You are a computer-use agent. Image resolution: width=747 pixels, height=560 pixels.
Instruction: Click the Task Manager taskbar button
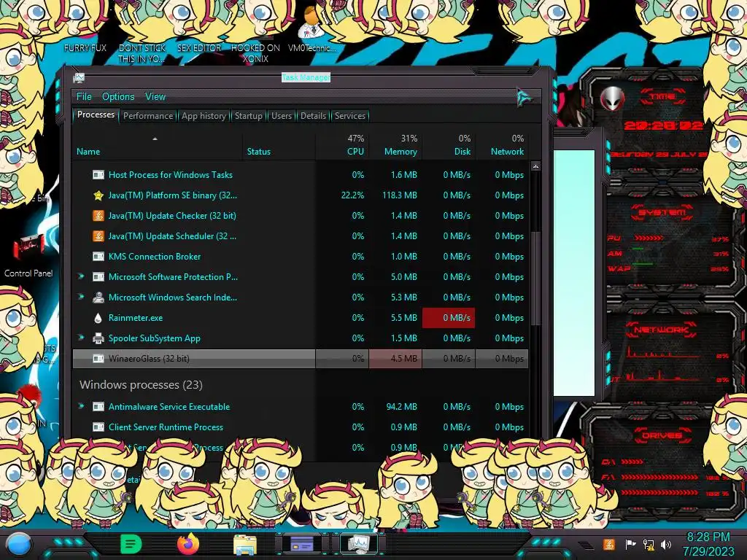tap(358, 544)
